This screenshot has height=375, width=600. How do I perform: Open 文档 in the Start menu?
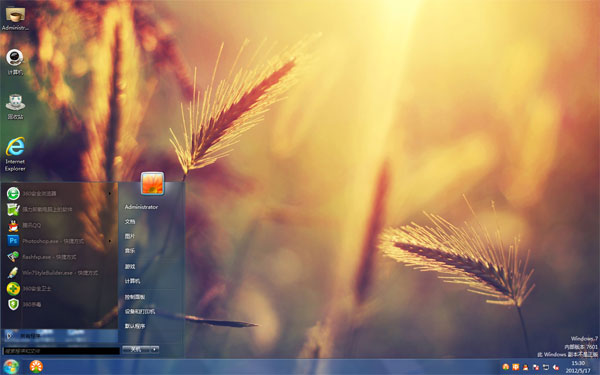pos(130,222)
